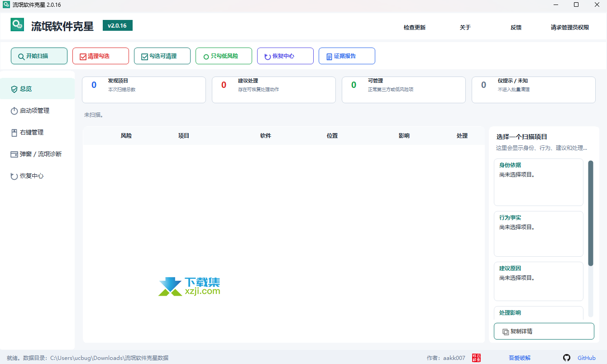
Task: Click the icon beside 右键管理
Action: (x=14, y=133)
